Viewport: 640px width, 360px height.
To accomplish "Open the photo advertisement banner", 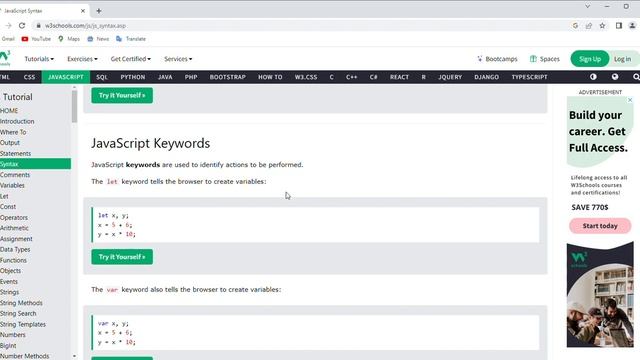I will pyautogui.click(x=600, y=295).
